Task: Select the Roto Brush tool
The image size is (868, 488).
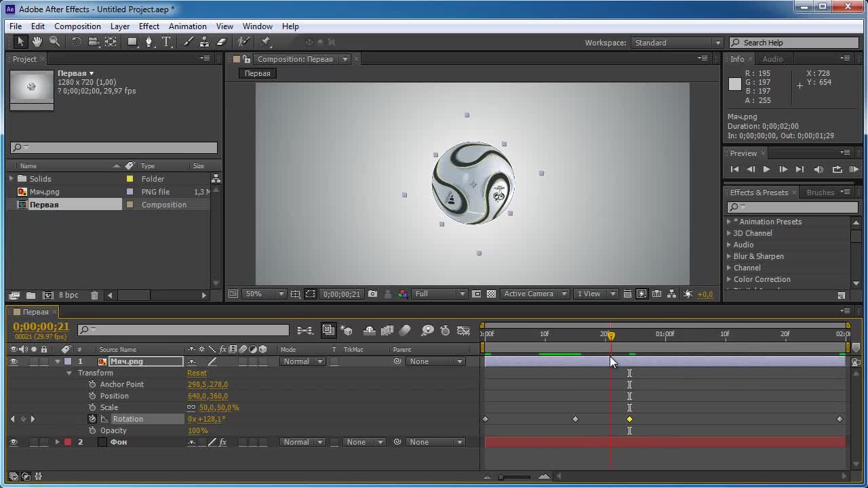Action: tap(244, 42)
